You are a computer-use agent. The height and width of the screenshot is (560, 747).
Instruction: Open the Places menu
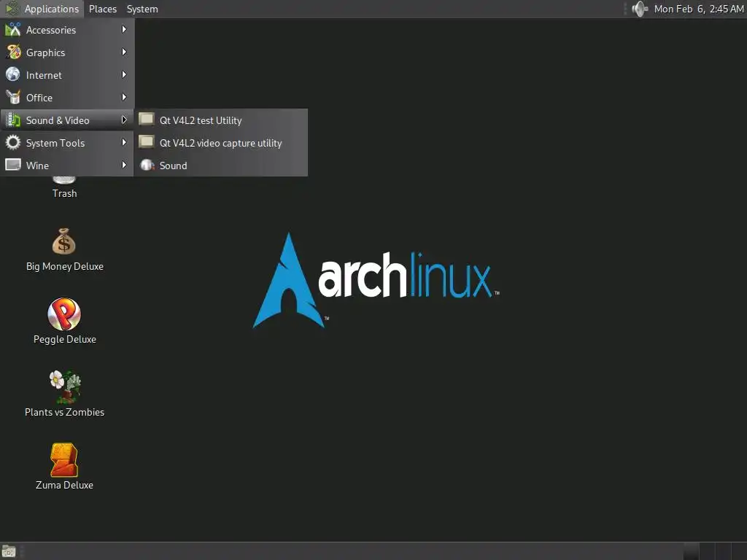103,9
